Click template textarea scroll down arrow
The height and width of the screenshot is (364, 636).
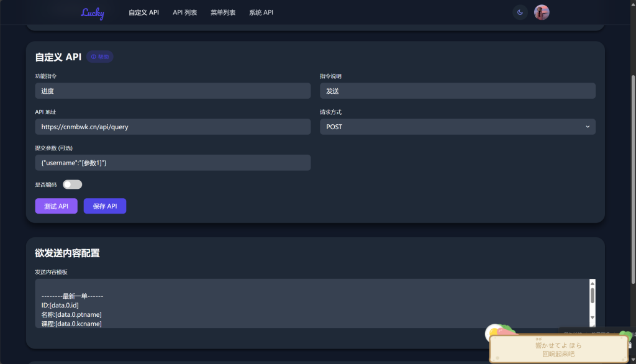593,319
